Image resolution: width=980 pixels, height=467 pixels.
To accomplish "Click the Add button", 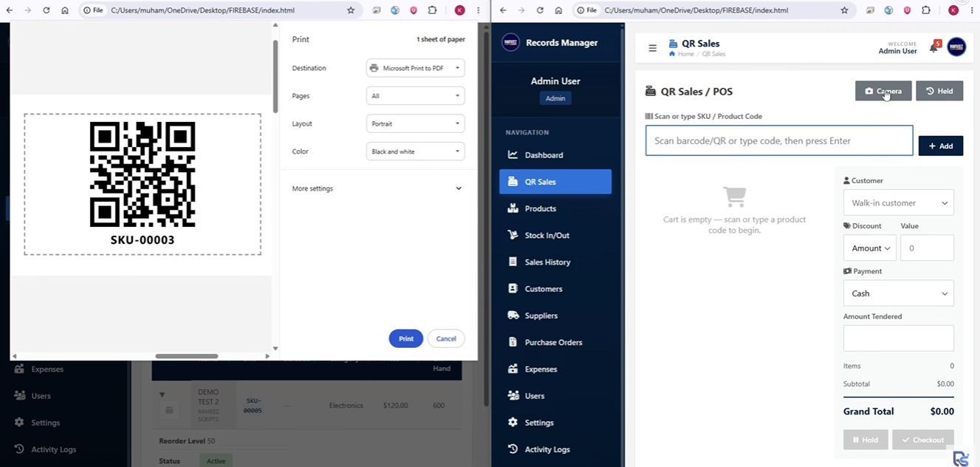I will click(941, 146).
